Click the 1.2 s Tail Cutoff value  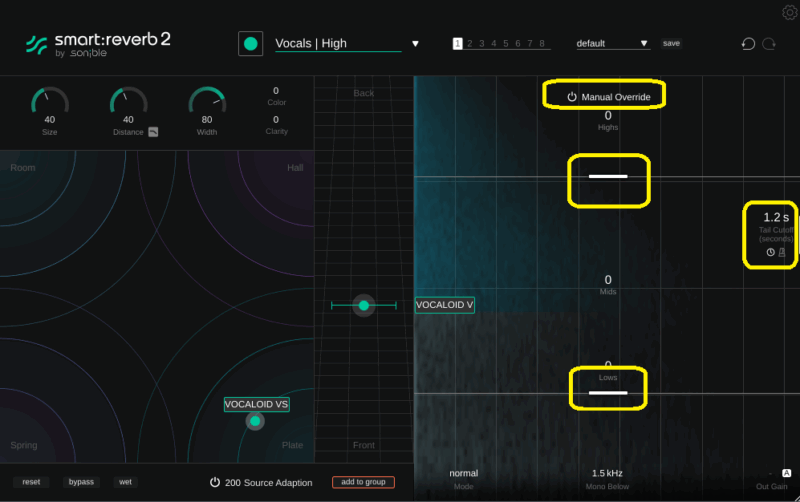tap(776, 217)
